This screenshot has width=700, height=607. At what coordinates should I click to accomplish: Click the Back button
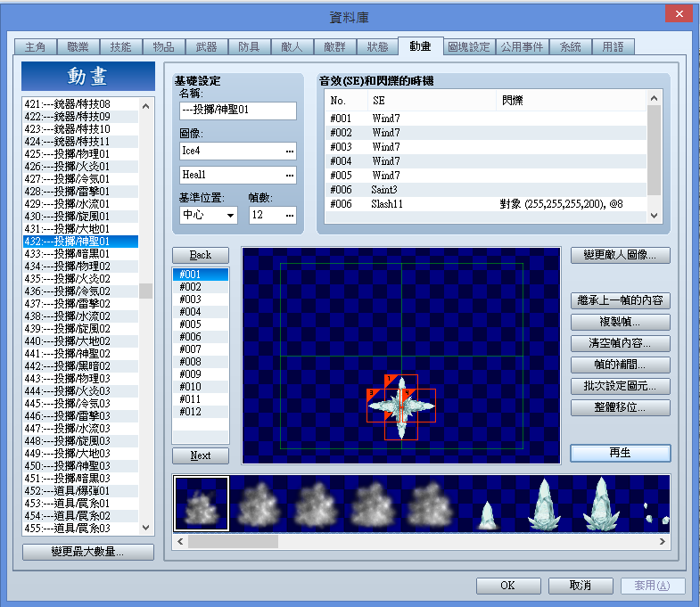point(201,255)
